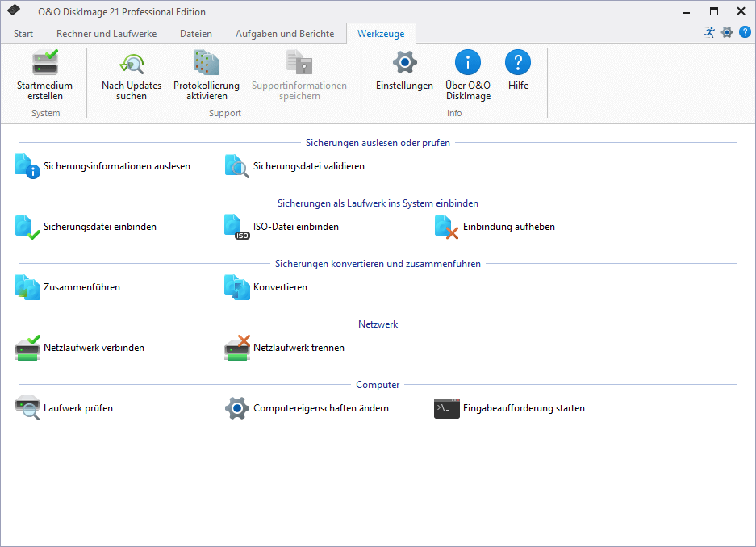
Task: Click the Sicherungen als Laufwerk einbinden heading
Action: tap(378, 203)
